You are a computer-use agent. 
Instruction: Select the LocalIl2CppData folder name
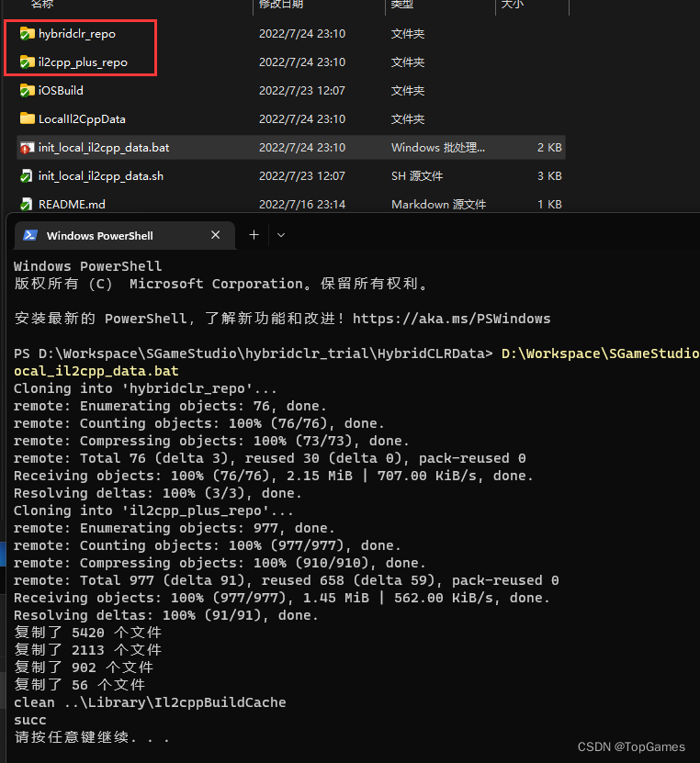pos(82,119)
